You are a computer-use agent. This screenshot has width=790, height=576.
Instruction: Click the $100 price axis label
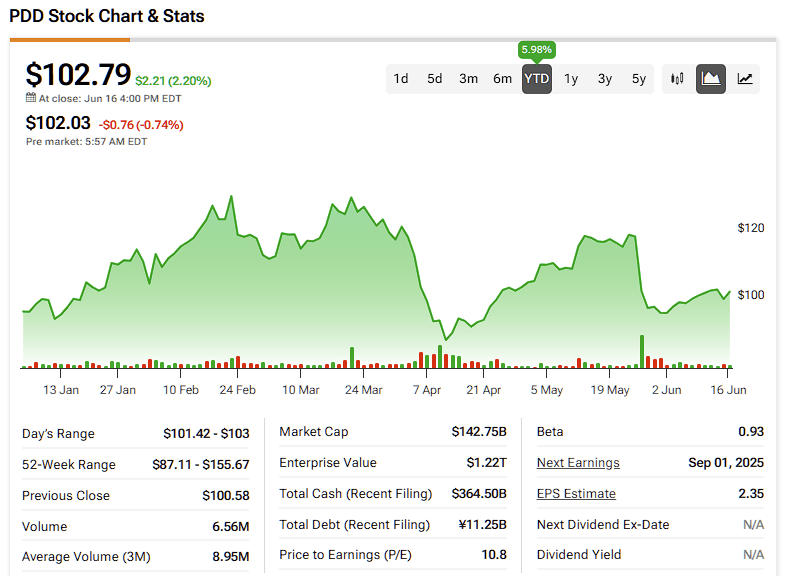751,295
